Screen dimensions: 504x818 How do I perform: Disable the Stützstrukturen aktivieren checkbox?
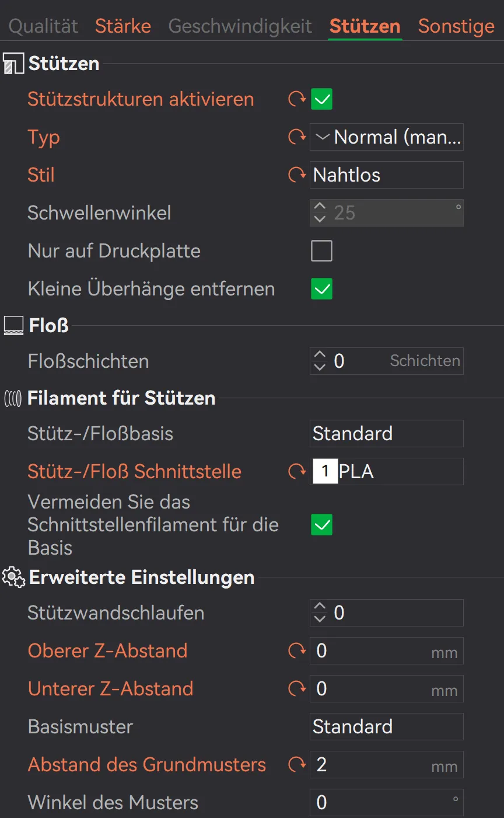pos(321,99)
